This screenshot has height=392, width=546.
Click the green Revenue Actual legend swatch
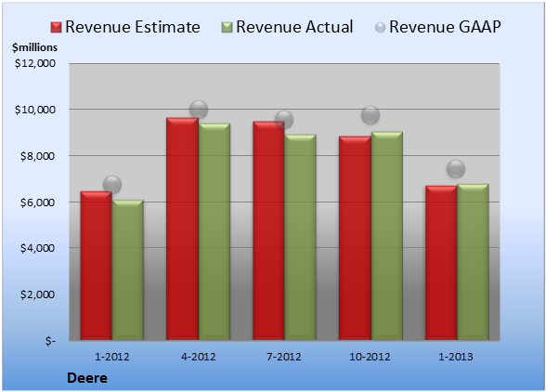coord(227,28)
